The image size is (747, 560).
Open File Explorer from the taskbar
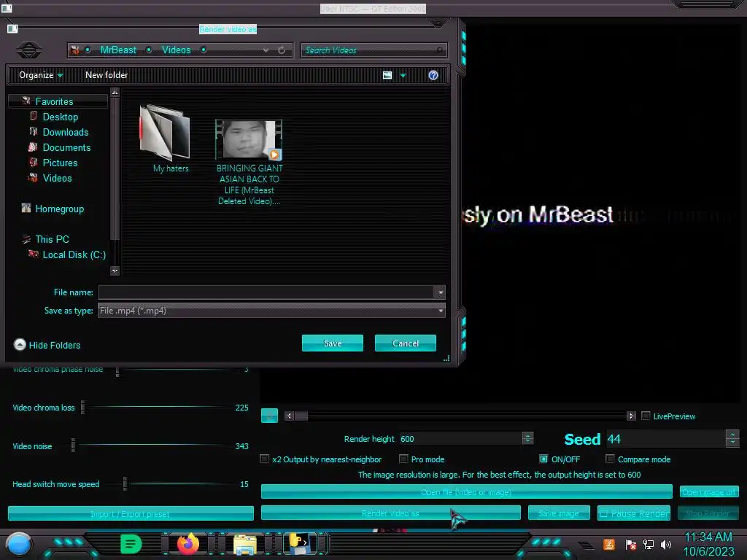[245, 544]
